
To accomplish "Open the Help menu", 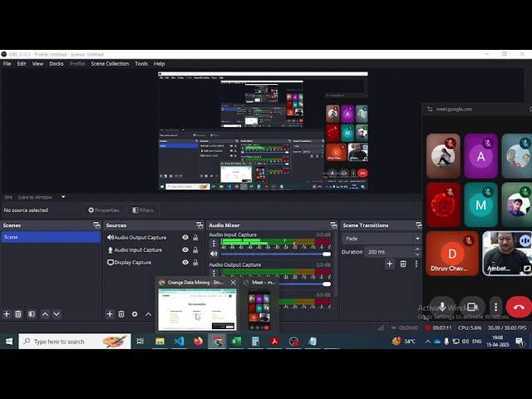I will (159, 64).
